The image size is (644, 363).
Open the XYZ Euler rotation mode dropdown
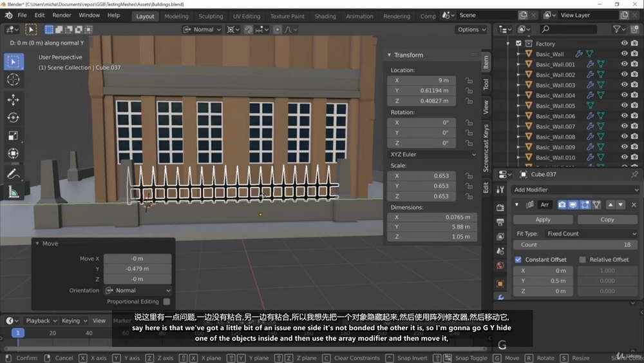coord(433,155)
